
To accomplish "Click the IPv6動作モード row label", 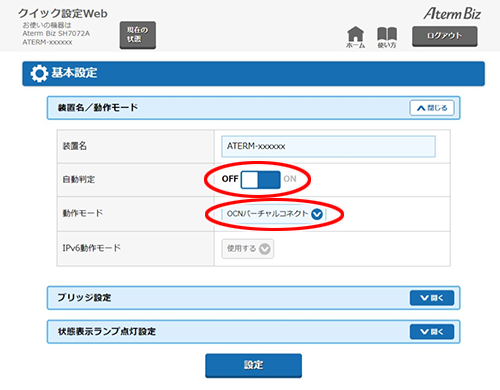I will click(x=92, y=248).
